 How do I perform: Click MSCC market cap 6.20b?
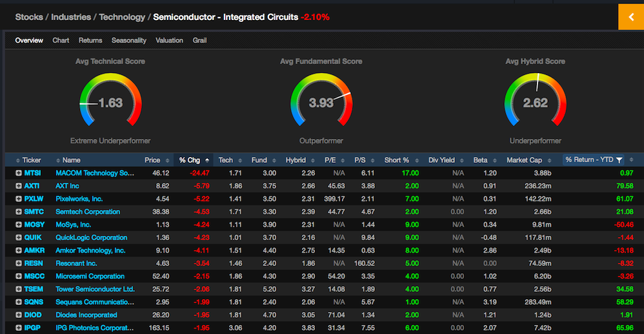pos(542,277)
